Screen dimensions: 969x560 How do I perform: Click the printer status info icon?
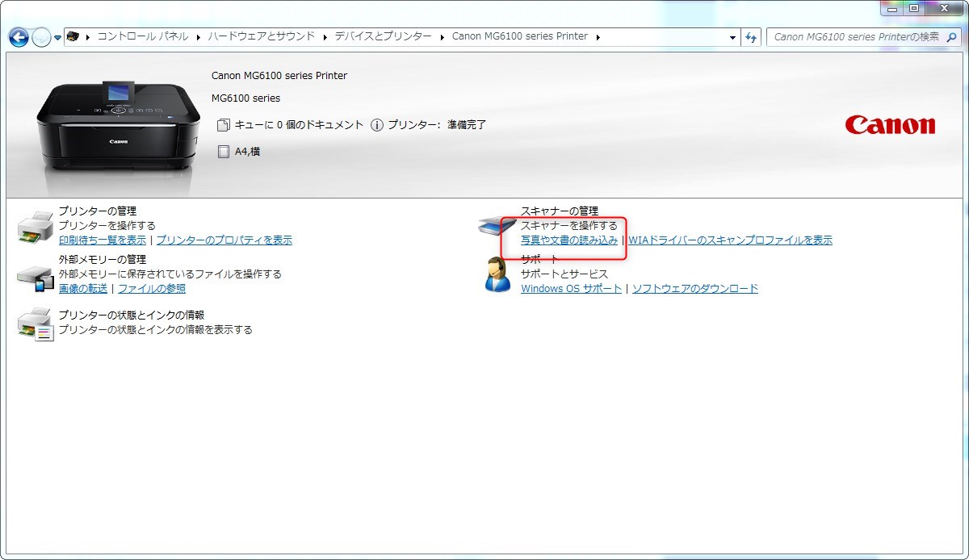tap(377, 125)
